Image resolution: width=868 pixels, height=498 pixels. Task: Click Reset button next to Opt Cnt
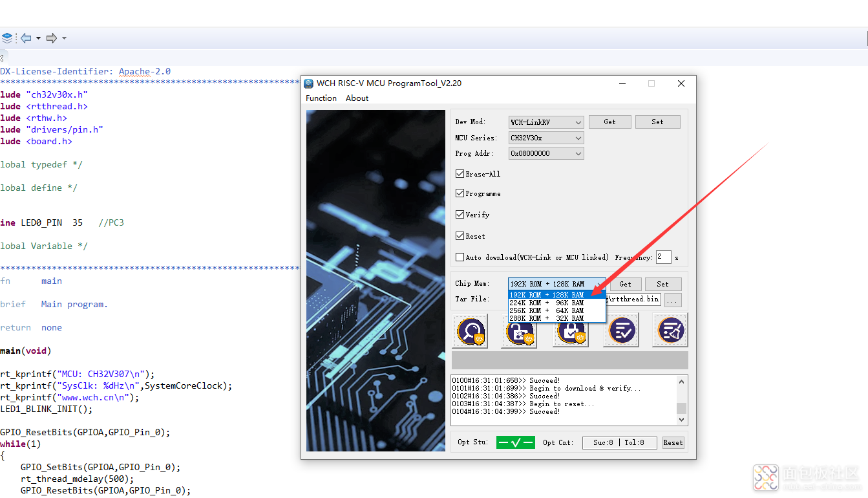pyautogui.click(x=673, y=442)
